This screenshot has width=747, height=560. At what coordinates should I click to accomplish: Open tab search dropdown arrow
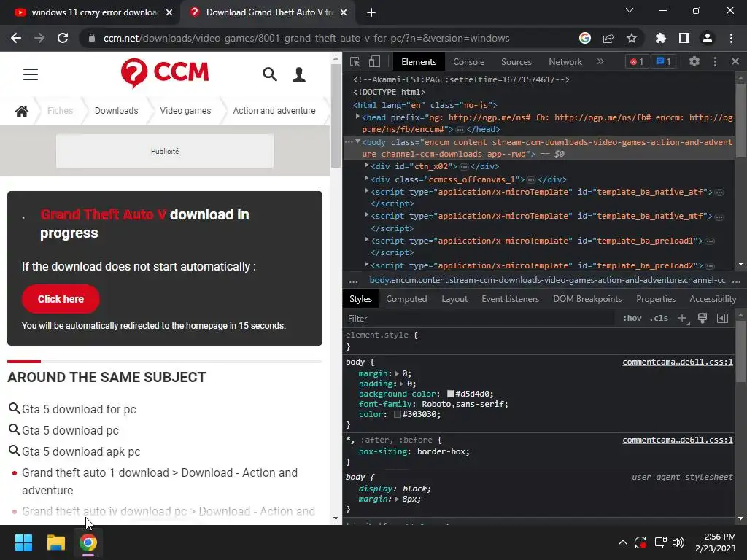click(630, 10)
